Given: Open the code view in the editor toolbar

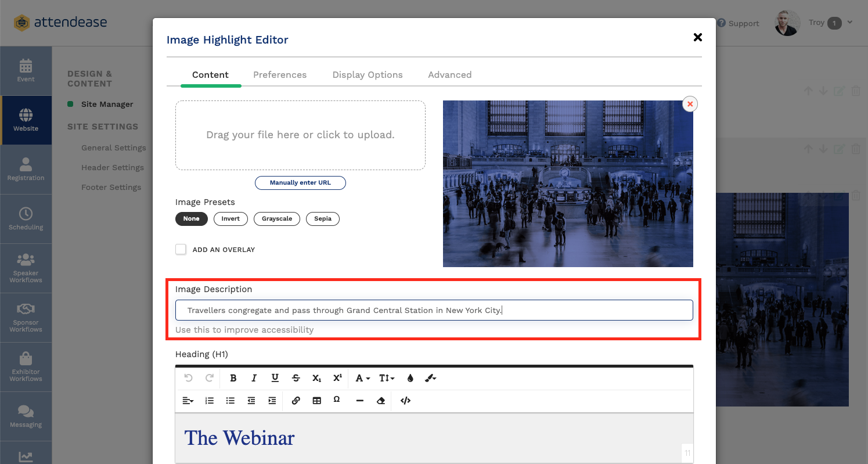Looking at the screenshot, I should click(405, 401).
